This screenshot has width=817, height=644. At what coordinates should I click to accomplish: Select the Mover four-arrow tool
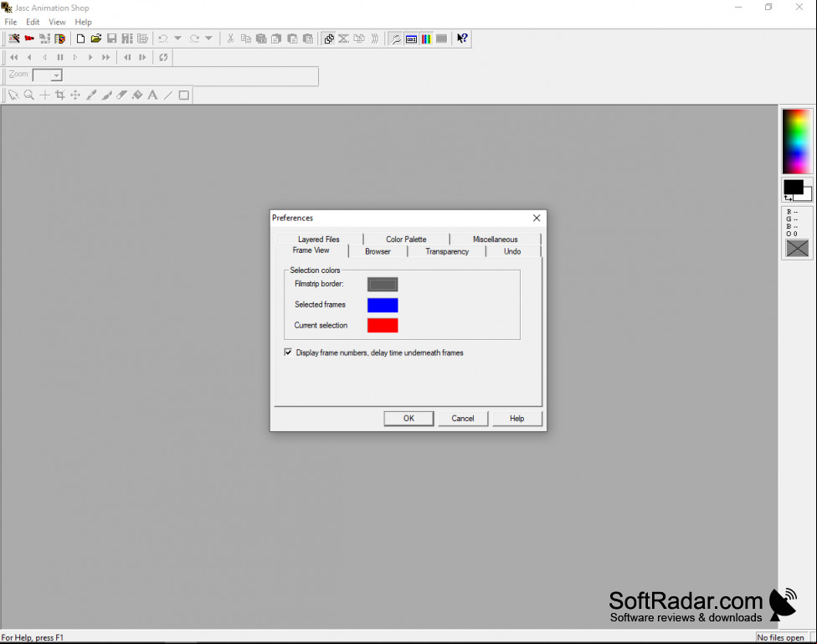pos(75,95)
